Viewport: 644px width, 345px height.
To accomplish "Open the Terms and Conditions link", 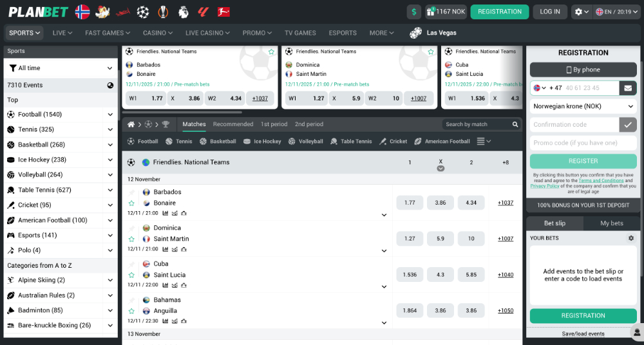I will pos(601,181).
